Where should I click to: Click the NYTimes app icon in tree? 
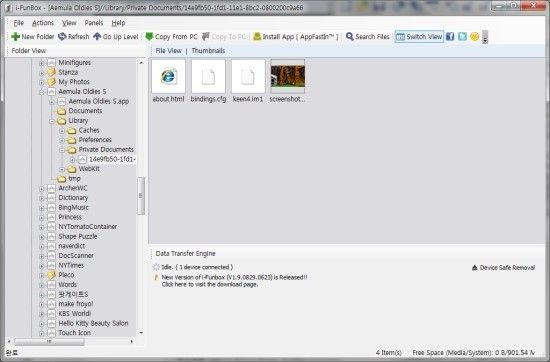coord(52,266)
